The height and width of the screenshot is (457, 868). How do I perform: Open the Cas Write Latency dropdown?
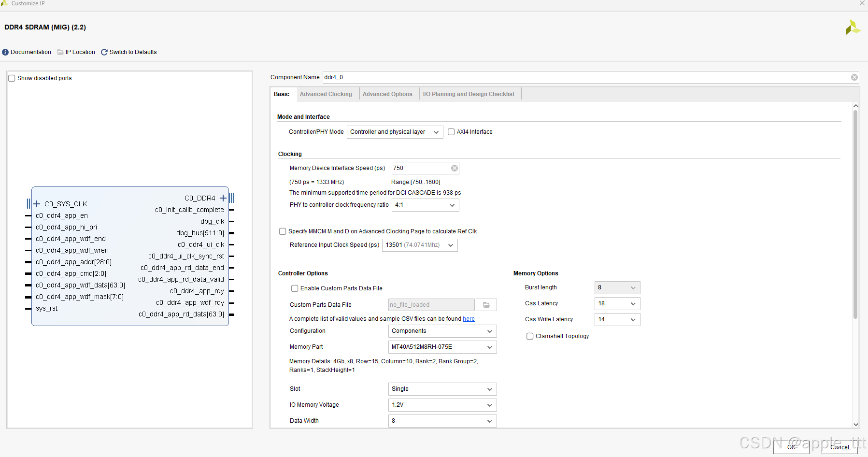pos(617,319)
